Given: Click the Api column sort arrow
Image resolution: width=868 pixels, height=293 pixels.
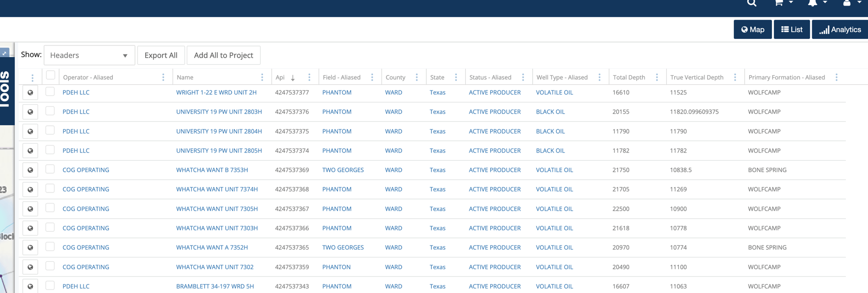Looking at the screenshot, I should [293, 78].
